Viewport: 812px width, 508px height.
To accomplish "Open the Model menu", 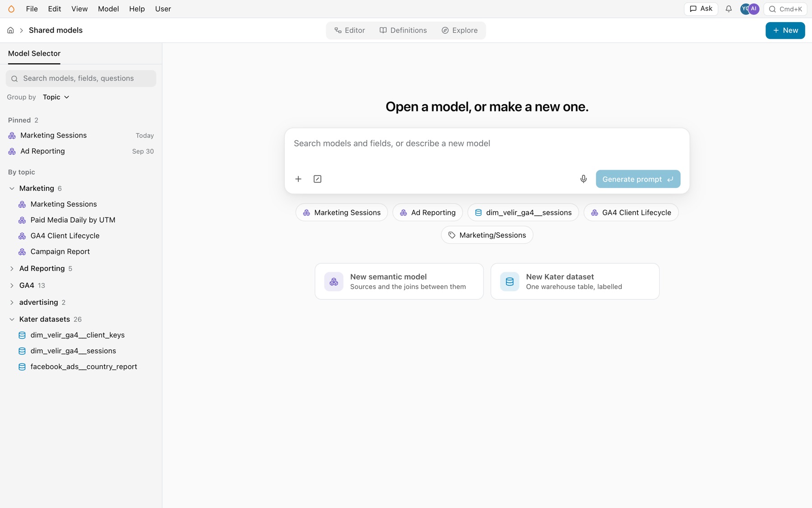I will pos(108,9).
